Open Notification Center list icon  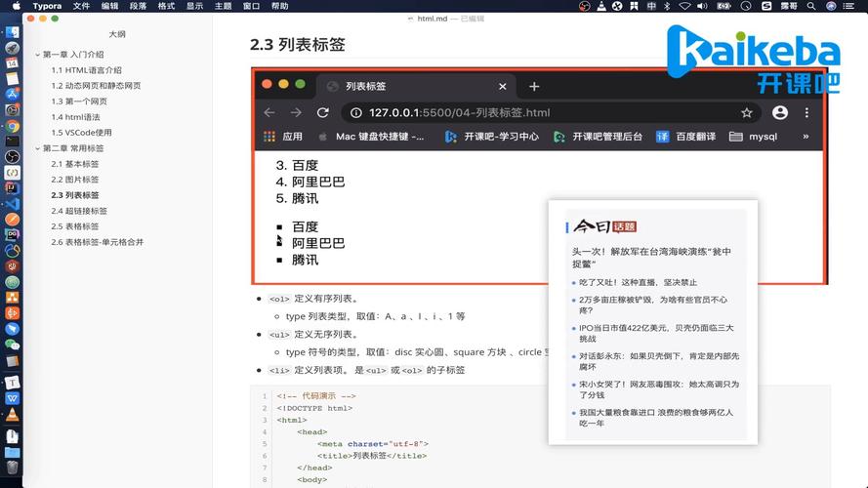tap(848, 6)
